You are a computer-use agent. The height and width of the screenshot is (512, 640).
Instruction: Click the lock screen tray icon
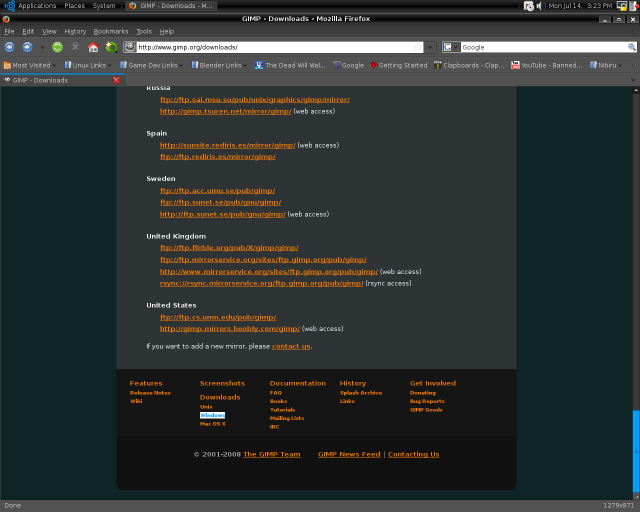click(x=622, y=6)
